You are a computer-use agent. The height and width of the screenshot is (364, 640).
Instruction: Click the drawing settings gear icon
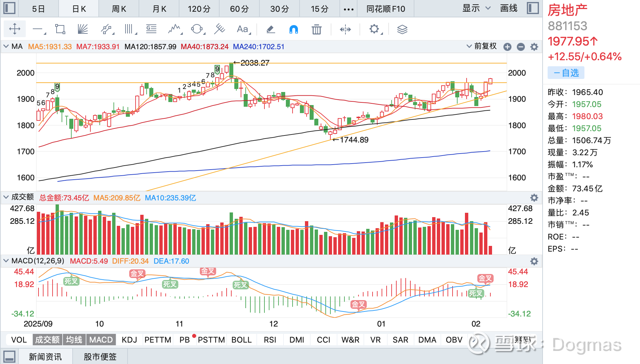[374, 29]
